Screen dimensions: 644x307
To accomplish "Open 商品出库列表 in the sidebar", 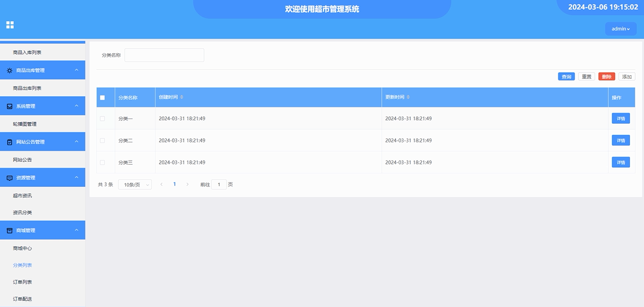I will pos(27,88).
